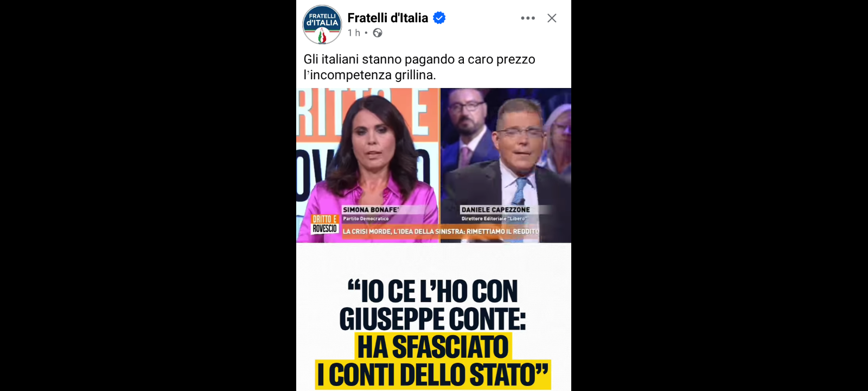This screenshot has width=868, height=391.
Task: Click Daniele Capezzone's video frame
Action: coord(506,165)
